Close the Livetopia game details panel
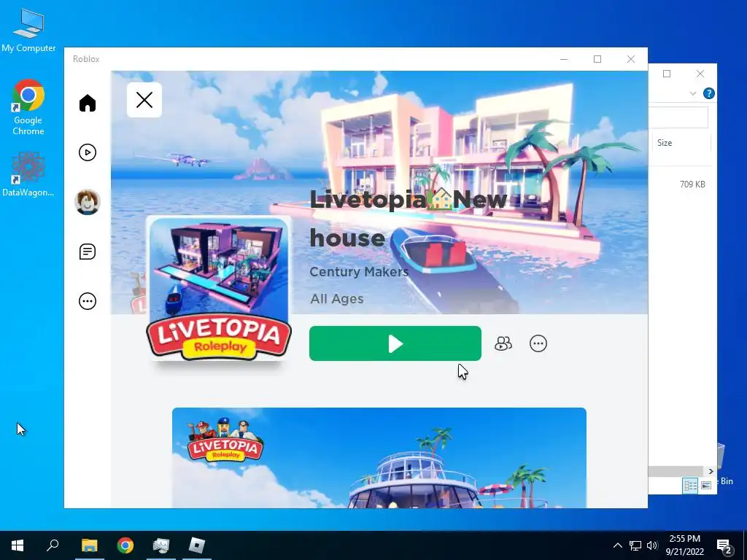 click(144, 100)
